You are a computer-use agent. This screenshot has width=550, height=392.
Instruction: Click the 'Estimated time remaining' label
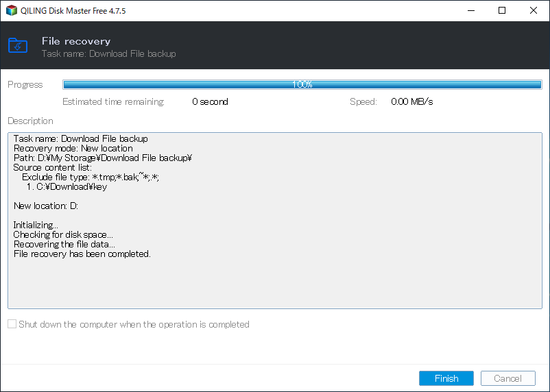pos(113,101)
